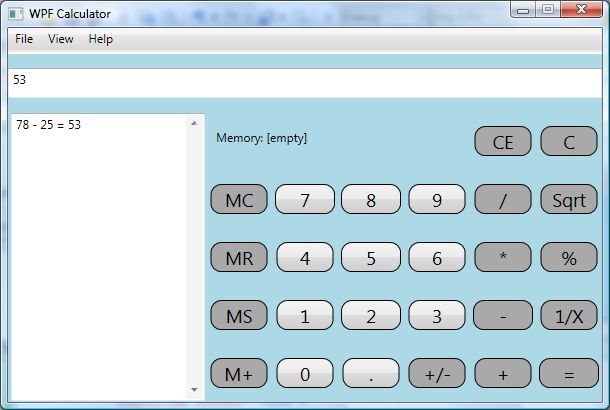
Task: Click the display field showing 53
Action: click(305, 83)
